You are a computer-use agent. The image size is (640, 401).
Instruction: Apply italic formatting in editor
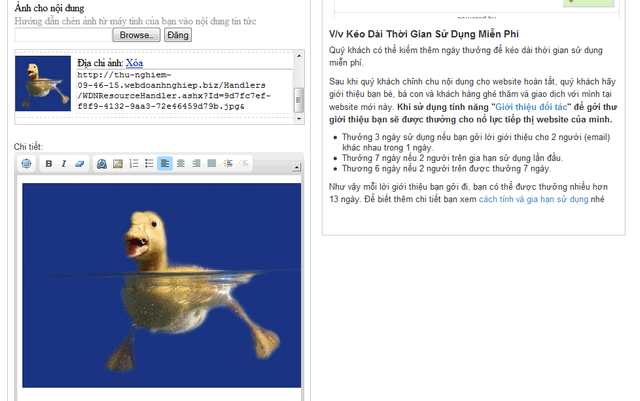pos(64,164)
